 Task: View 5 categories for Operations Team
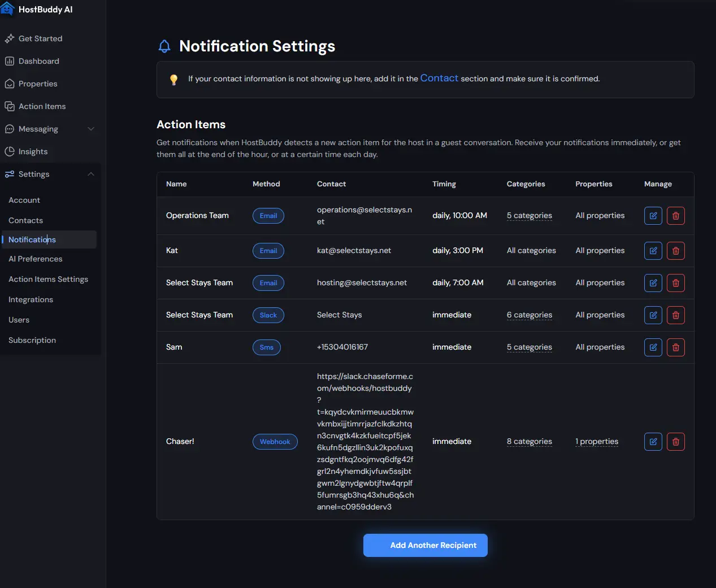(530, 215)
